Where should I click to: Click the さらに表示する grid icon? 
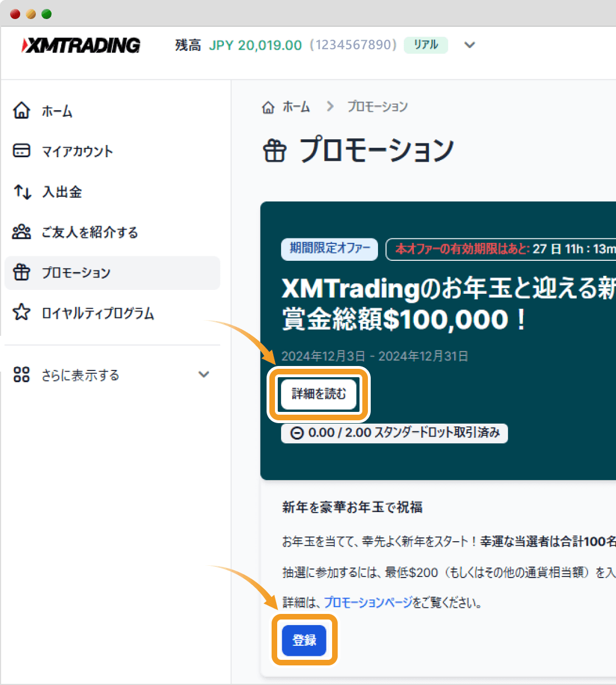click(21, 374)
